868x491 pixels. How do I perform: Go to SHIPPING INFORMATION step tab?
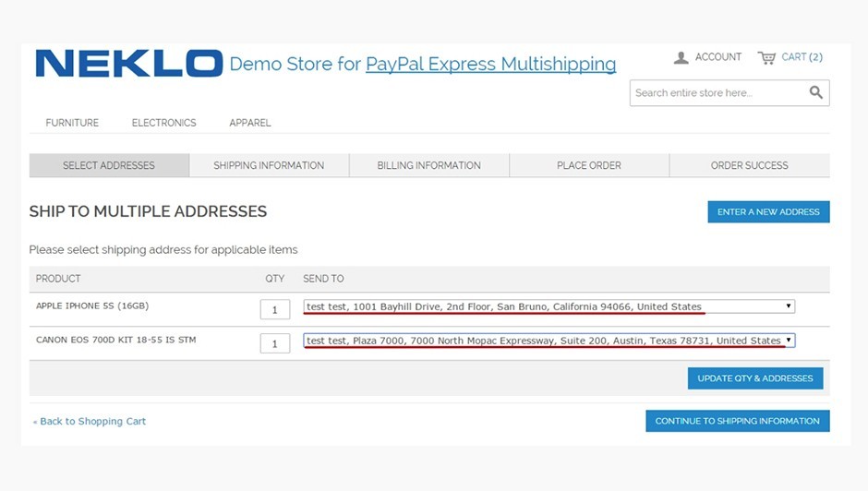pyautogui.click(x=269, y=165)
